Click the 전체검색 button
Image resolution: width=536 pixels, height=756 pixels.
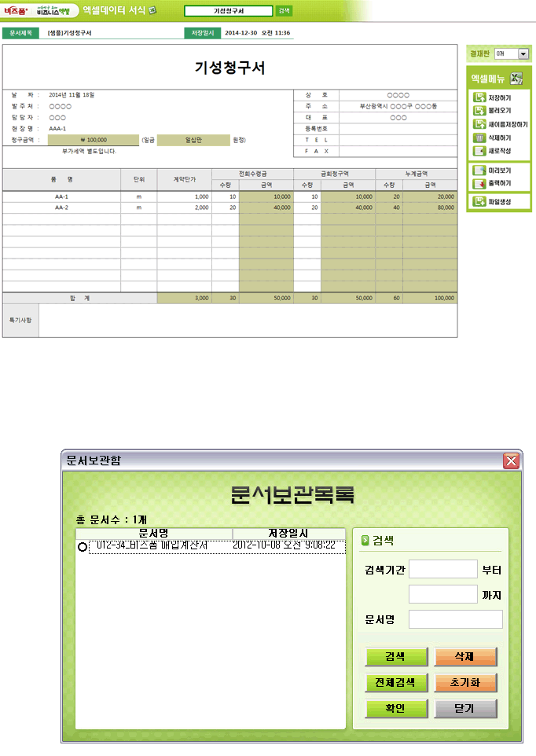[396, 683]
